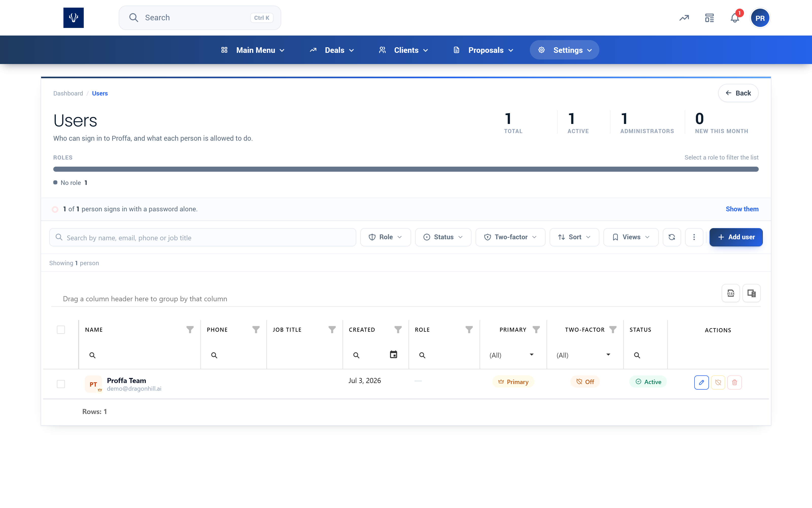Screen dimensions: 812x508
Task: Click the Proffa logo icon
Action: [74, 18]
